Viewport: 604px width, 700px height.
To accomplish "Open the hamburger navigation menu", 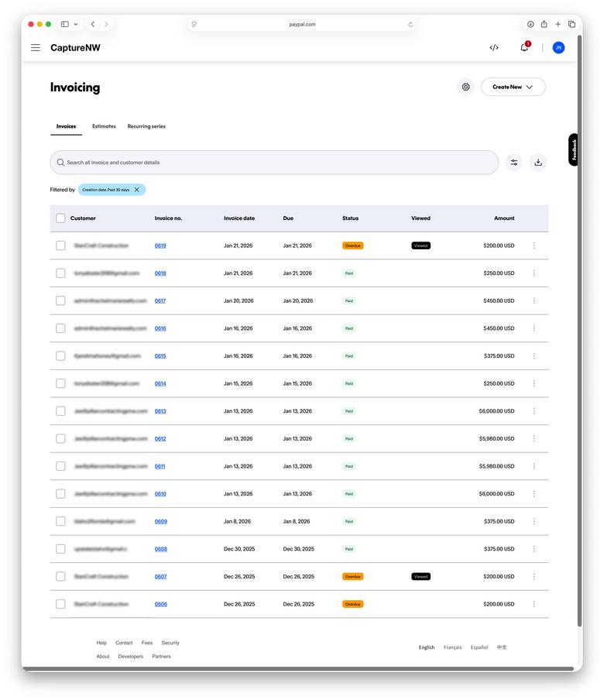I will 36,48.
